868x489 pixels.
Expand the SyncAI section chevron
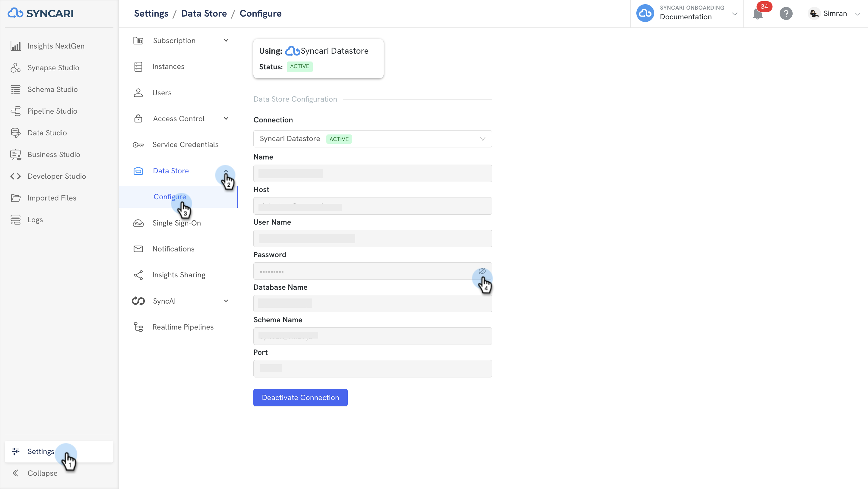point(226,301)
